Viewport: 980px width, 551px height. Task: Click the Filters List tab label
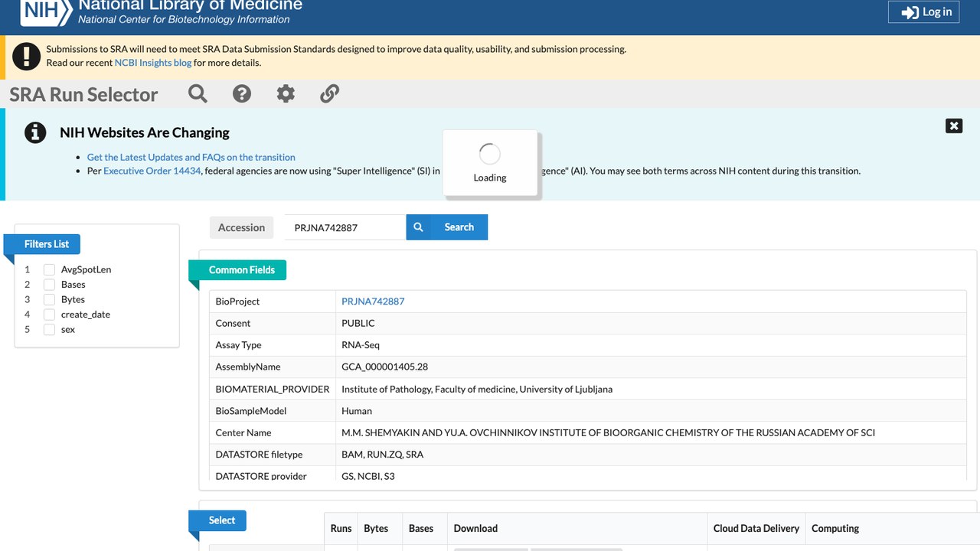coord(47,244)
